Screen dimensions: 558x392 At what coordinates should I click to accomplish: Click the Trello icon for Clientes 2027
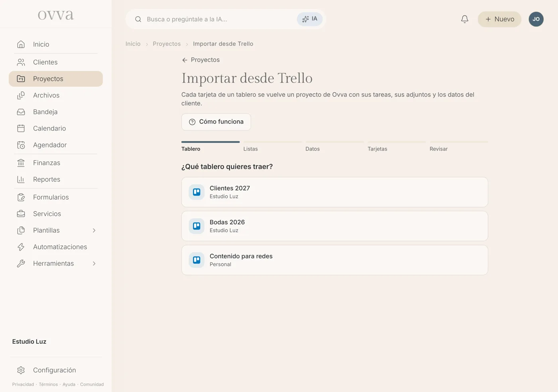coord(196,192)
